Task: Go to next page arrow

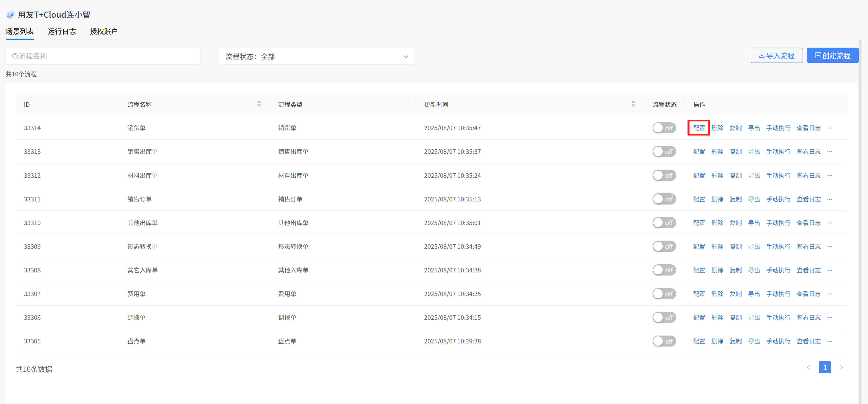Action: [841, 367]
